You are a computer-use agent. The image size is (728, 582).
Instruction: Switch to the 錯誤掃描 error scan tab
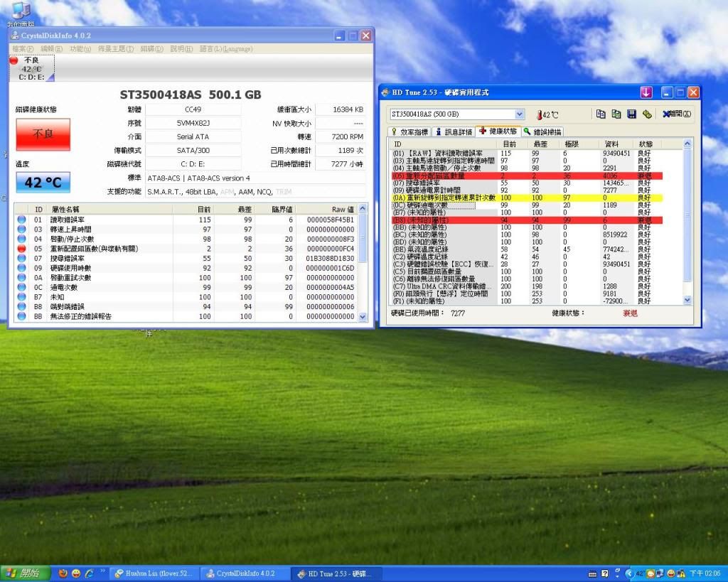tap(543, 131)
